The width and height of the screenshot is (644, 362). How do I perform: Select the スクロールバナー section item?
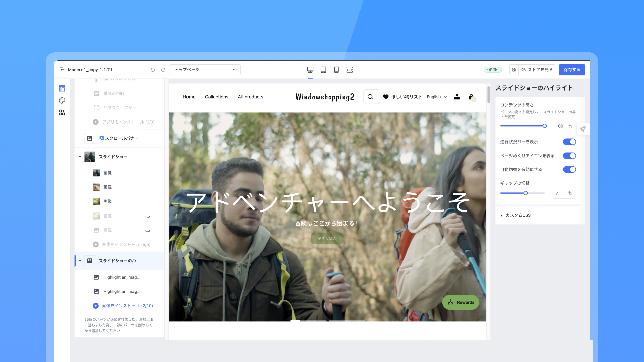121,138
